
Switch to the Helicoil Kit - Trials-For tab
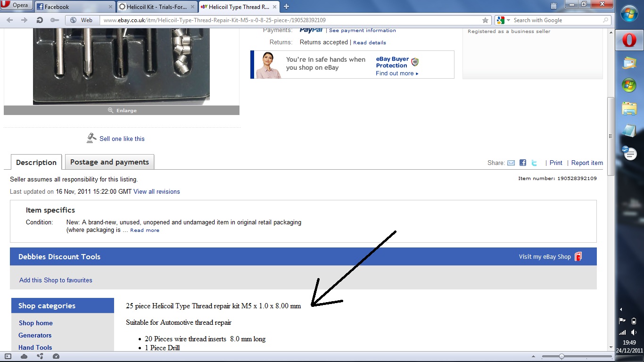(157, 7)
